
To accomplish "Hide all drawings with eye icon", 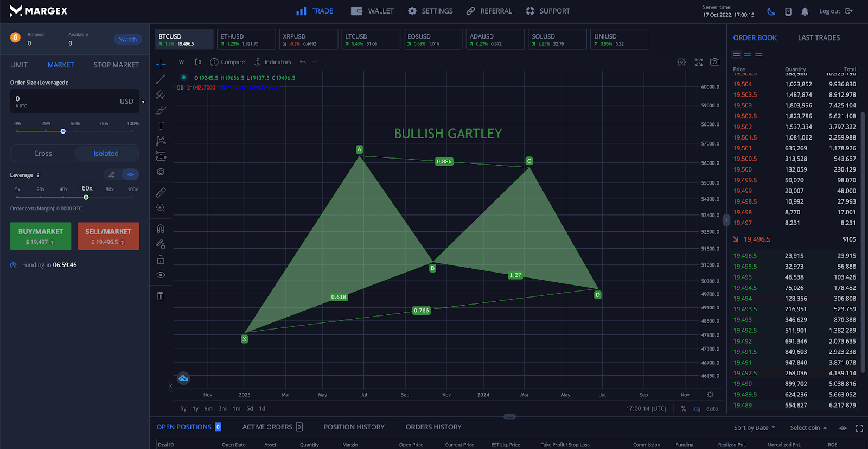I will tap(161, 275).
